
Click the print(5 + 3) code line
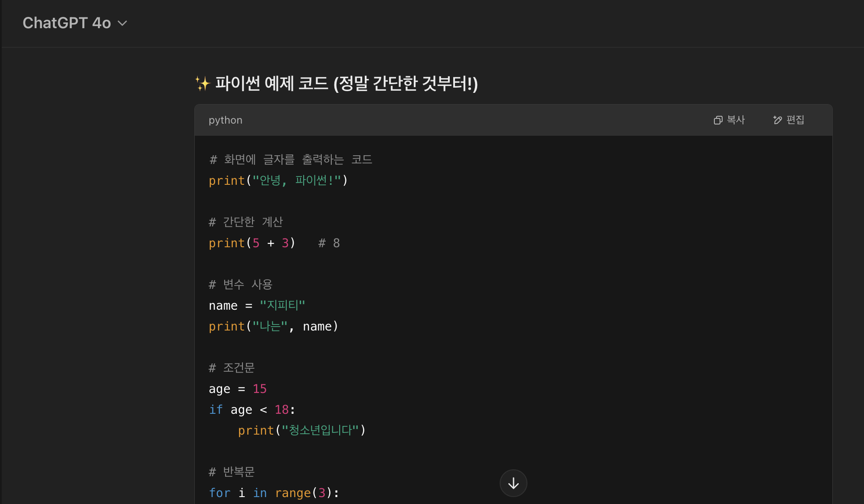(252, 243)
